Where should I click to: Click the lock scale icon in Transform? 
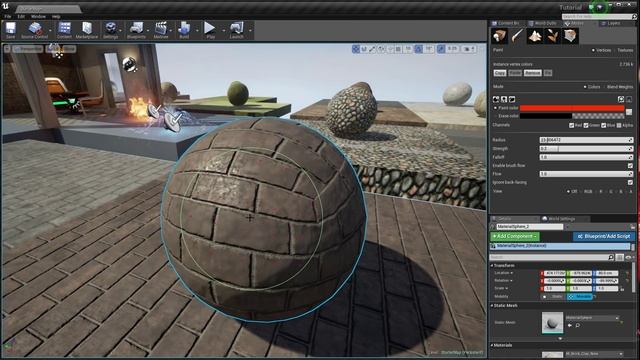622,289
